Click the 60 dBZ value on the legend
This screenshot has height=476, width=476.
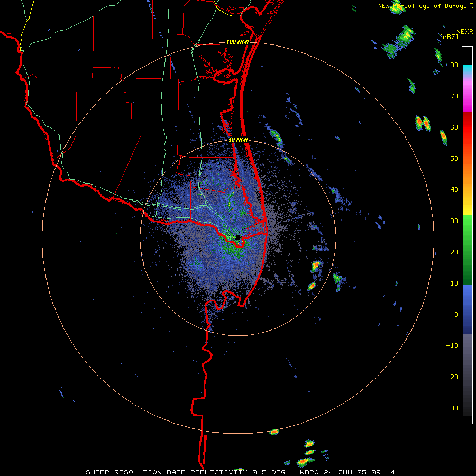(x=454, y=127)
